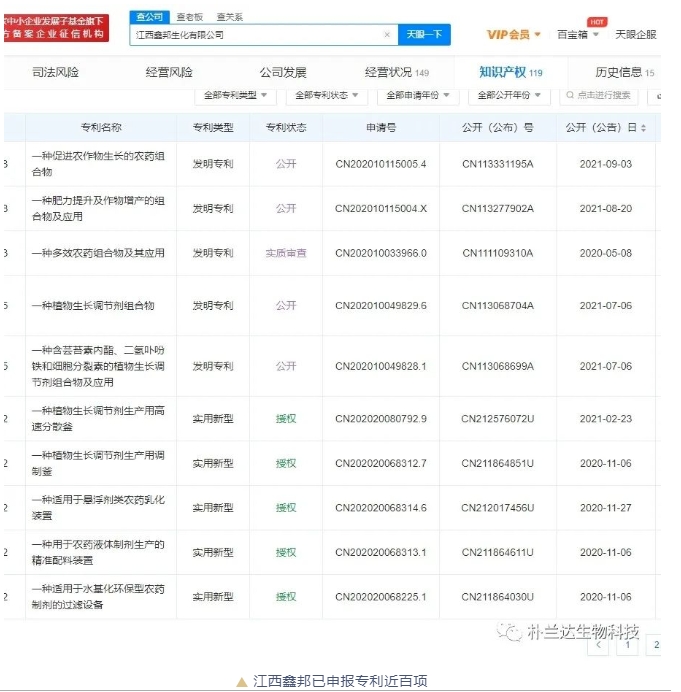Click the 天眼一下 search button
The image size is (681, 692).
click(424, 34)
